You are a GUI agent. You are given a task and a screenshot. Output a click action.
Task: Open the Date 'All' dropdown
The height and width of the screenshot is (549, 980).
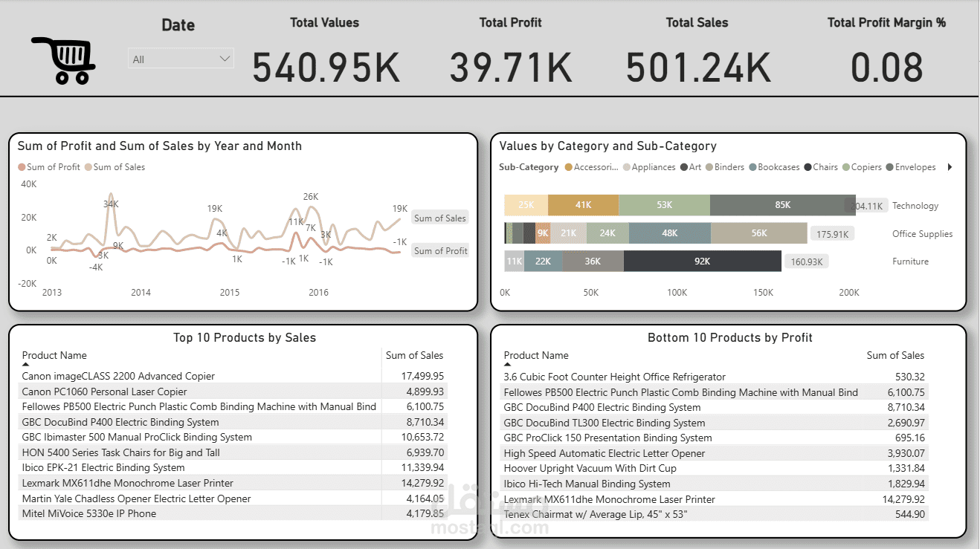181,59
